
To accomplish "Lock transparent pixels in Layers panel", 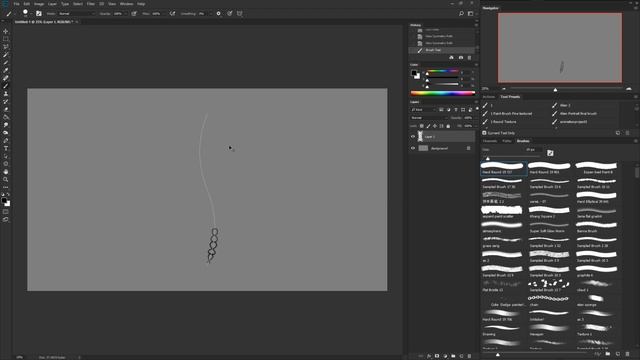I will (422, 126).
